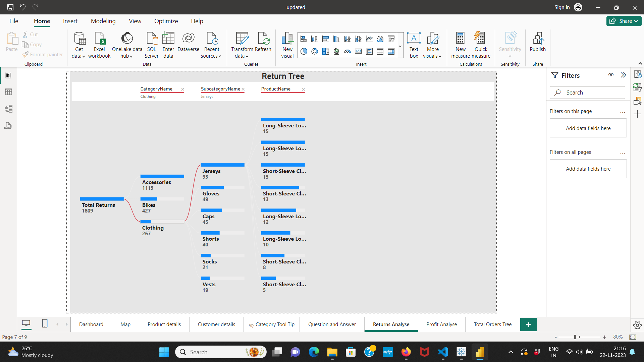Insert a card visual

click(358, 51)
